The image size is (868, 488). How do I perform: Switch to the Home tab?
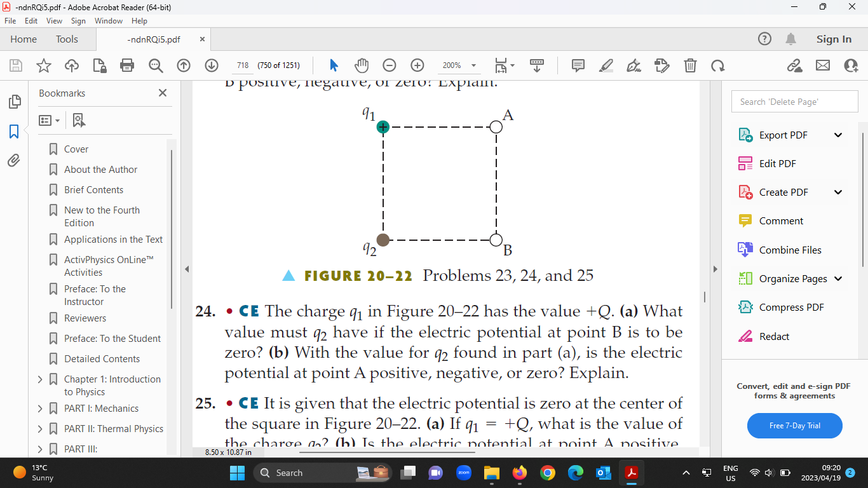tap(24, 39)
